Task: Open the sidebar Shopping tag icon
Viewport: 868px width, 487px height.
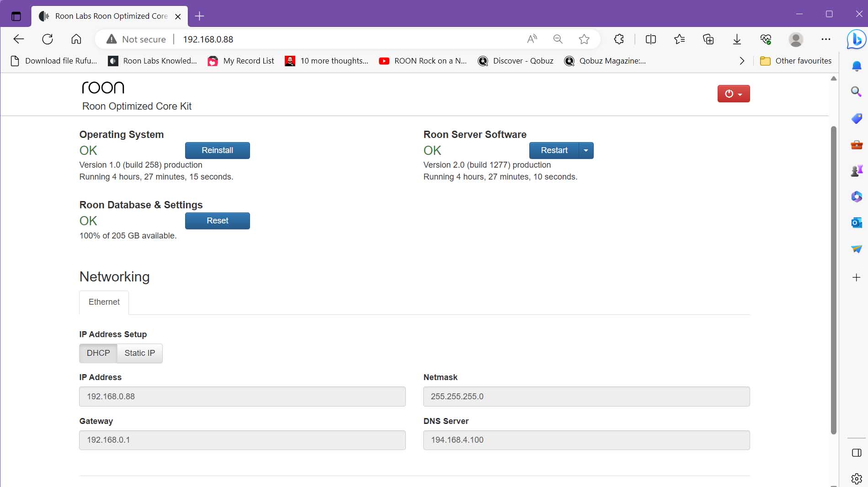Action: pyautogui.click(x=857, y=118)
